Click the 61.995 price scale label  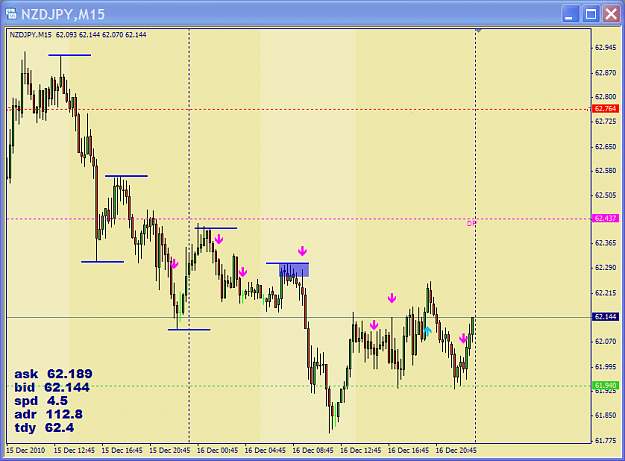pyautogui.click(x=605, y=367)
